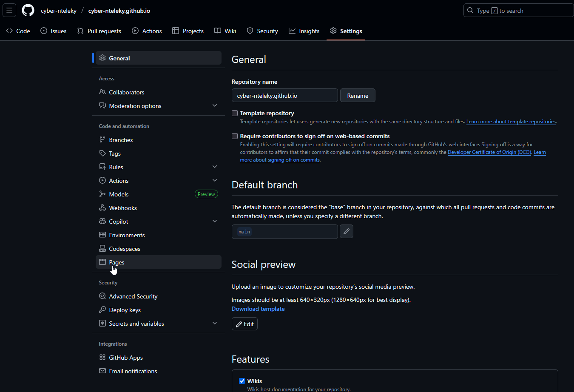The width and height of the screenshot is (574, 392).
Task: Click the cyber-nteleky.github.io repository breadcrumb
Action: (119, 11)
